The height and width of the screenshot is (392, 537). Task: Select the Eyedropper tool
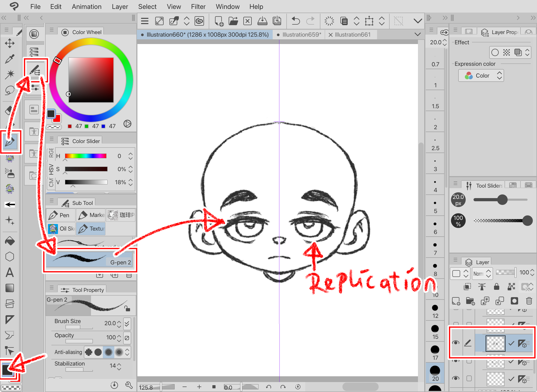pos(10,59)
